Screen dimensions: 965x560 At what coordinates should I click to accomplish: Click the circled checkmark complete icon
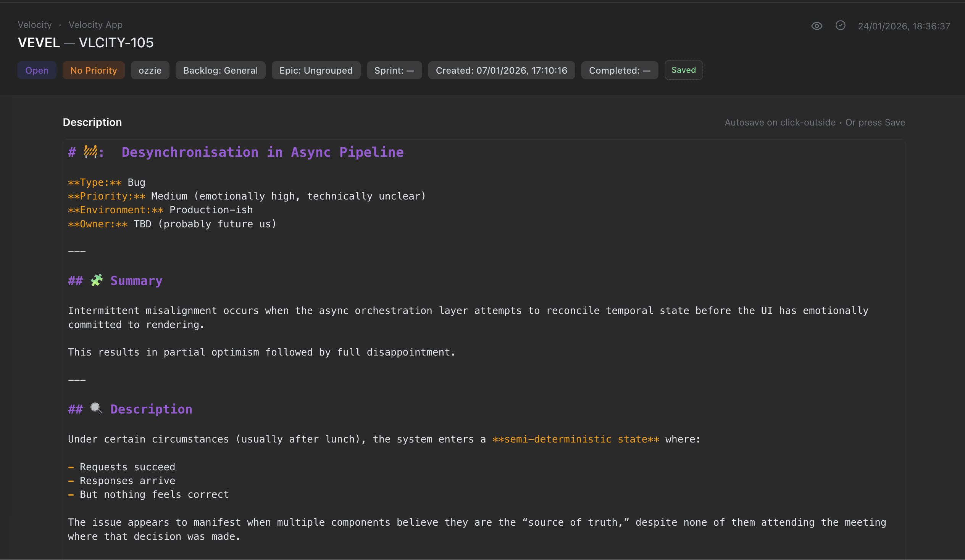(840, 26)
